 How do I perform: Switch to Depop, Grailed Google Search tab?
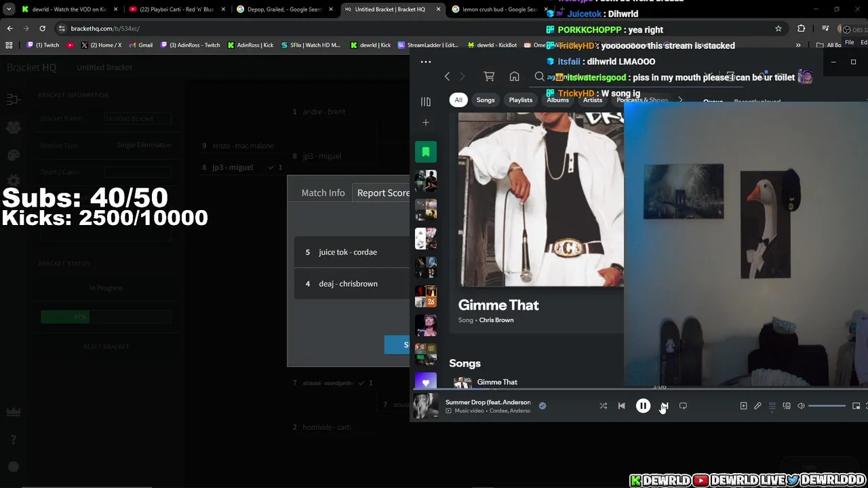tap(285, 9)
